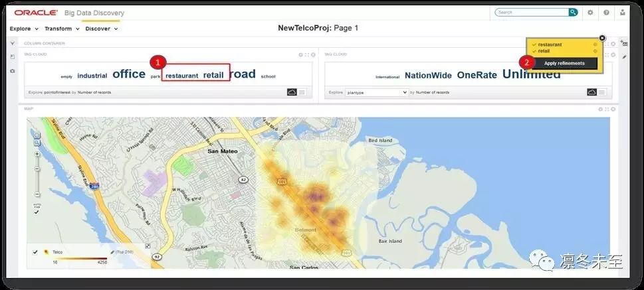Select the school tag

[268, 76]
